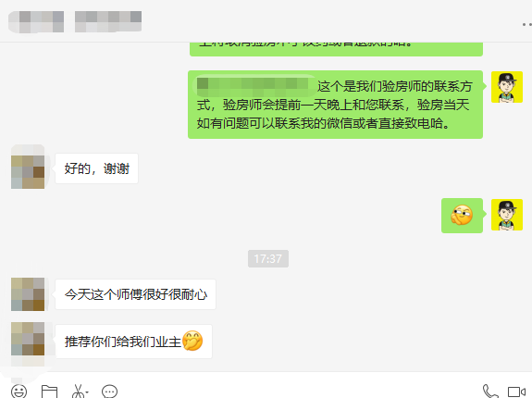Select the green message about 验房师的联系方式
Screen dimensions: 532x398
335,105
